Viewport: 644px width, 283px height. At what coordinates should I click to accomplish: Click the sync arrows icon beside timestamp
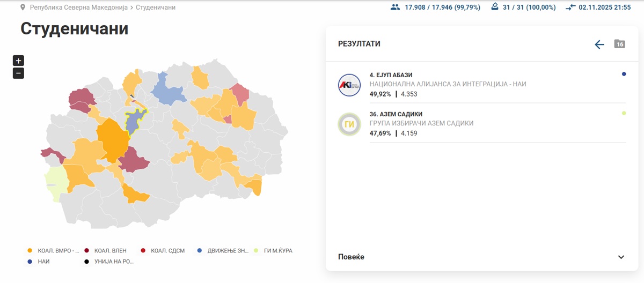(570, 8)
